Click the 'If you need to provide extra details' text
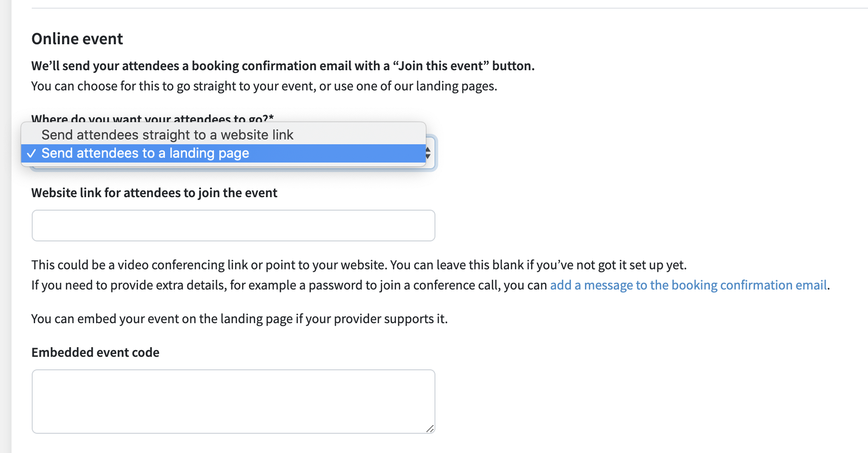The image size is (868, 453). coord(289,285)
